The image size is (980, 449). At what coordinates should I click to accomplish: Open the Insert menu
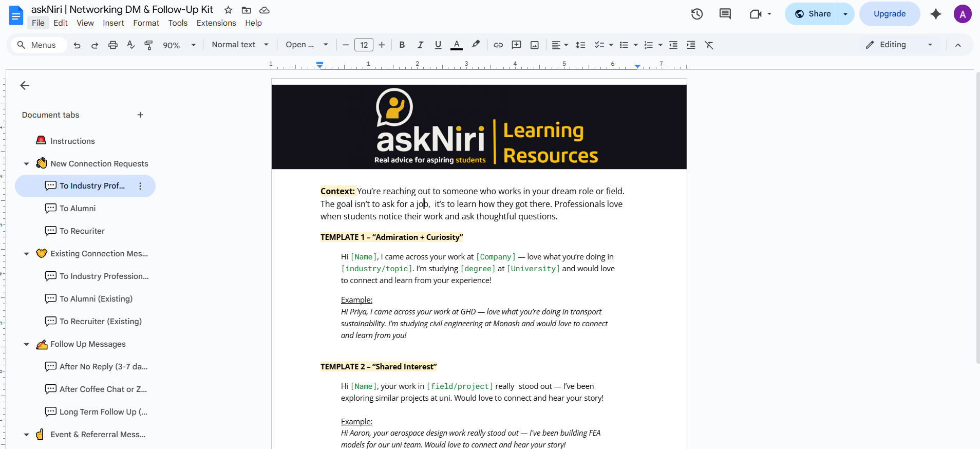tap(114, 23)
